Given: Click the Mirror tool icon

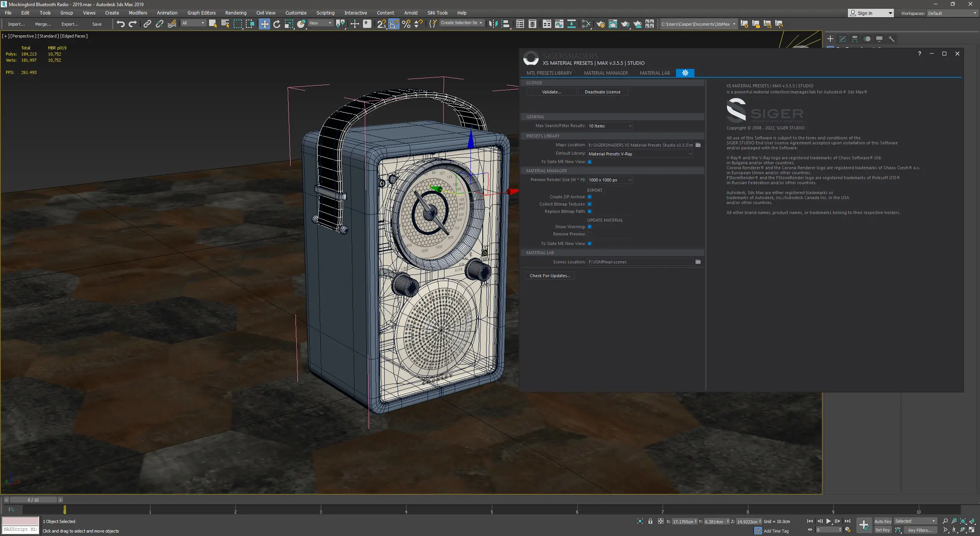Looking at the screenshot, I should point(493,24).
